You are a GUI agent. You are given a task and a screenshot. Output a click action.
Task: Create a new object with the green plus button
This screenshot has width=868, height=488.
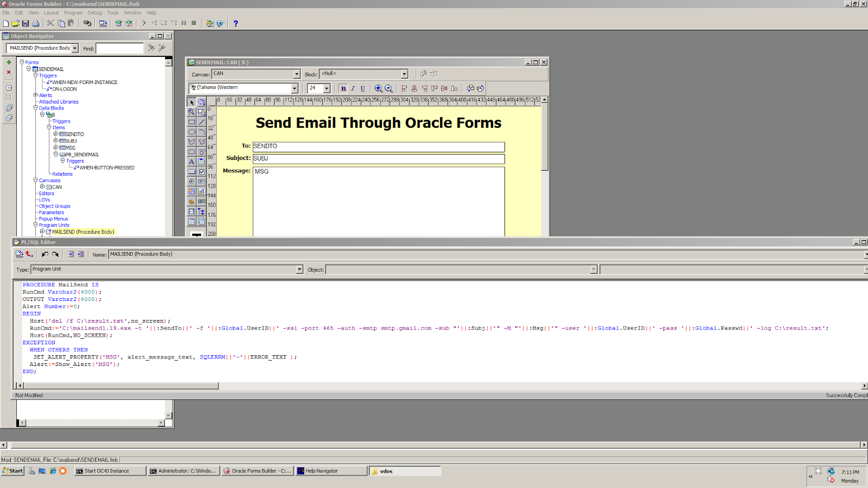click(x=8, y=62)
